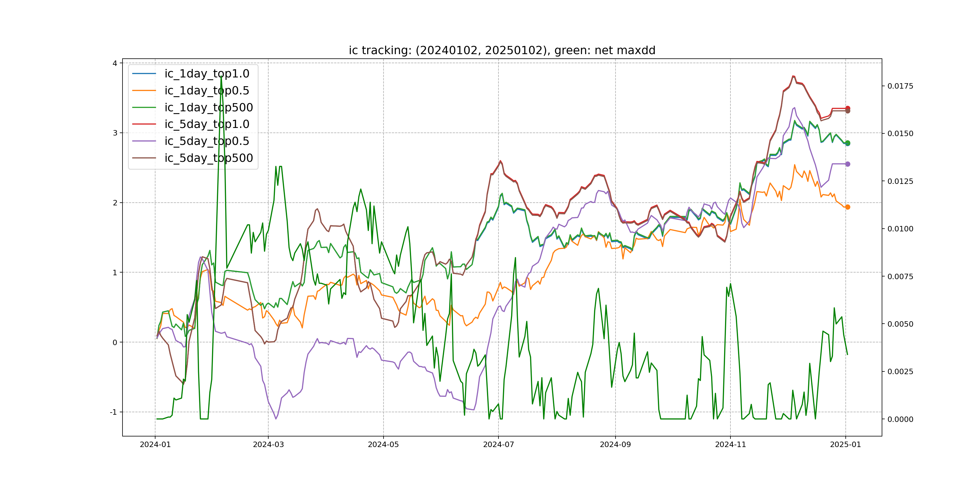Click the ic_5day_top500 legend label
Image resolution: width=980 pixels, height=490 pixels.
[x=208, y=158]
